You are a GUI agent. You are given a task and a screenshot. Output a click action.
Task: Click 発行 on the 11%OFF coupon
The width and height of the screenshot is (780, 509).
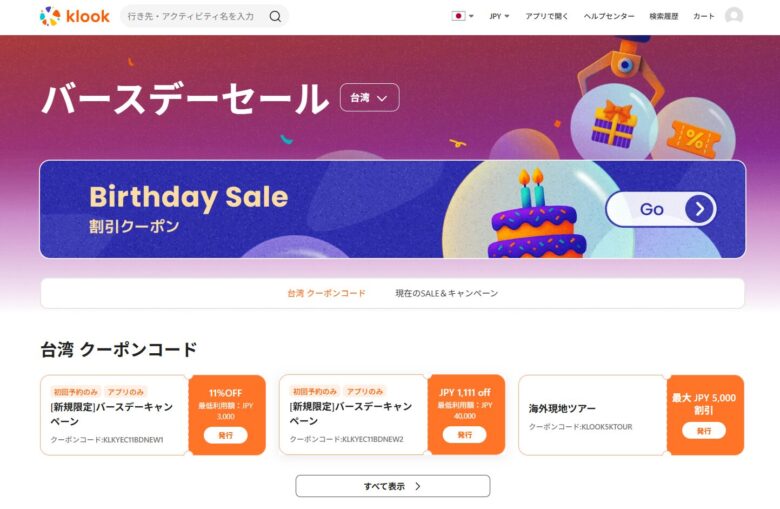coord(225,435)
